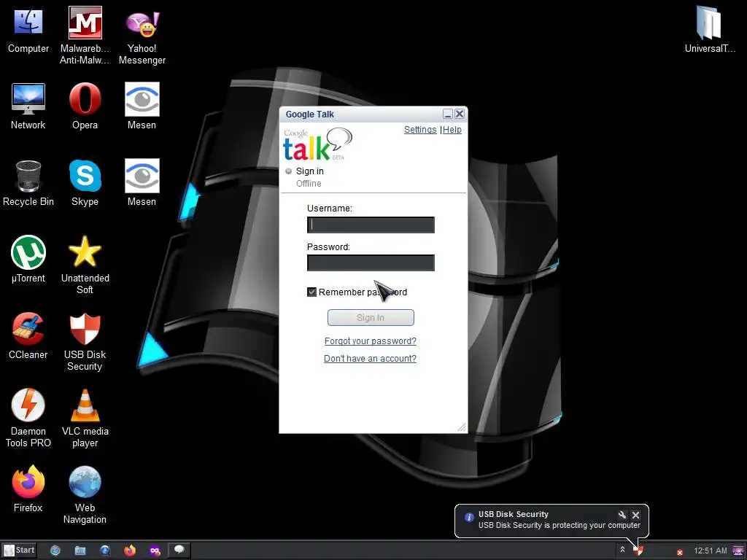The width and height of the screenshot is (747, 560).
Task: Open Google Talk Settings link
Action: (420, 130)
